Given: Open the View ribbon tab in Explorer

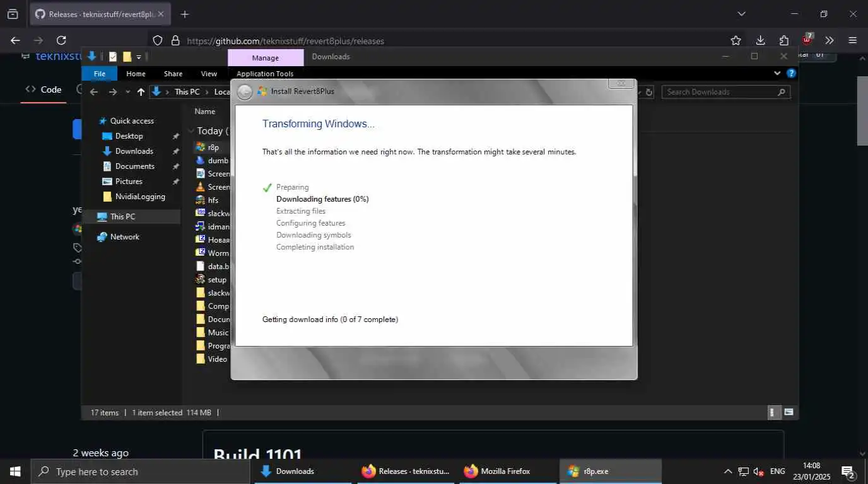Looking at the screenshot, I should coord(209,74).
